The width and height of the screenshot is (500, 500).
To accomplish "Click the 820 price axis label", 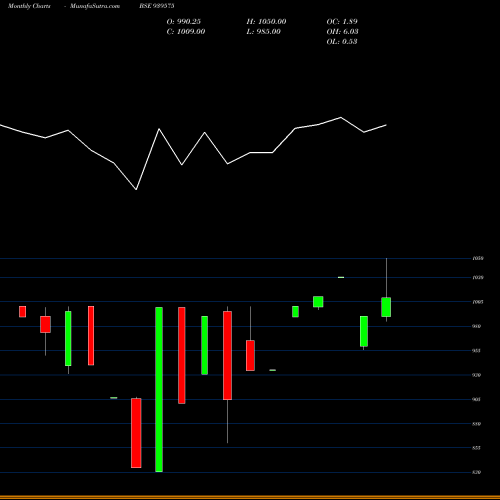I will 477,472.
